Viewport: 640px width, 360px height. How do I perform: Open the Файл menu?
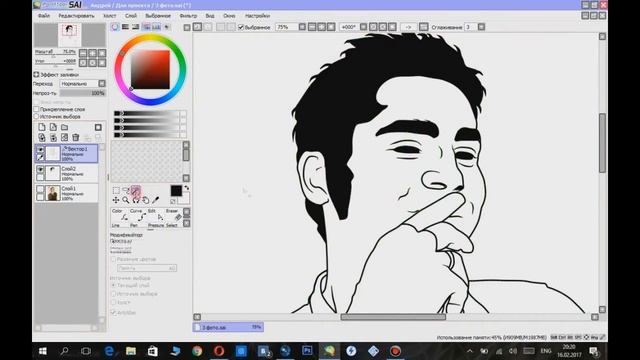[x=44, y=16]
